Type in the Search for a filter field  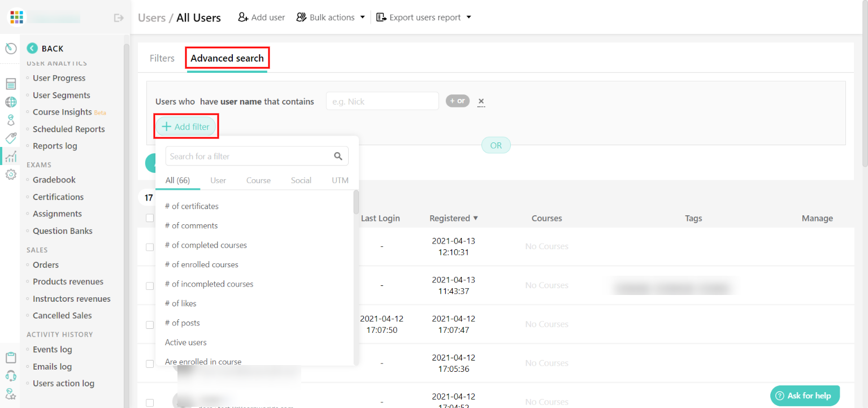point(249,155)
